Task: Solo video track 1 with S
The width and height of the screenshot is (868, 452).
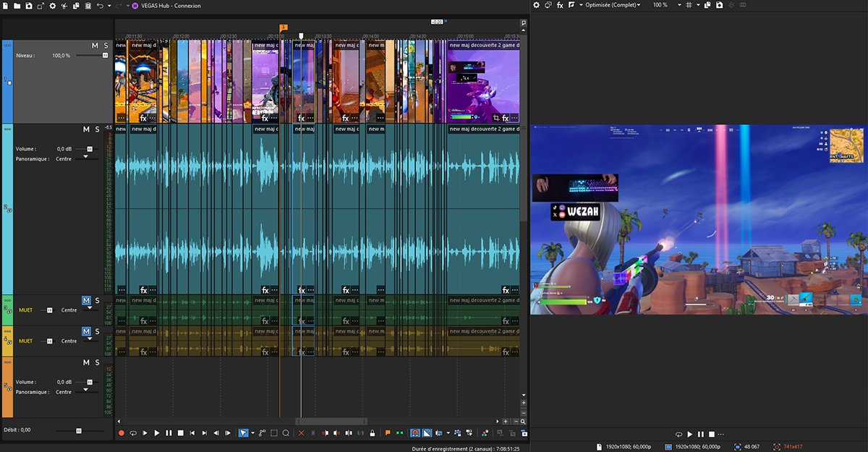Action: point(106,46)
